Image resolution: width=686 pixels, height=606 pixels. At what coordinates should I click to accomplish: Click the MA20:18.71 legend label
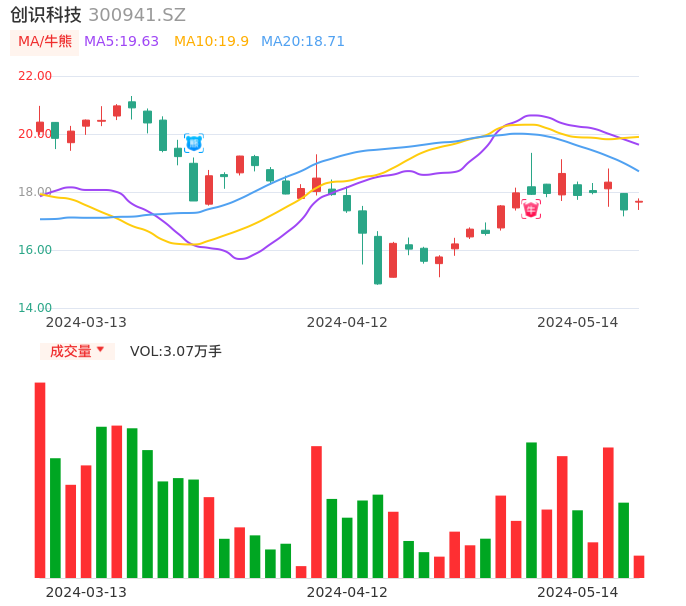pyautogui.click(x=303, y=42)
